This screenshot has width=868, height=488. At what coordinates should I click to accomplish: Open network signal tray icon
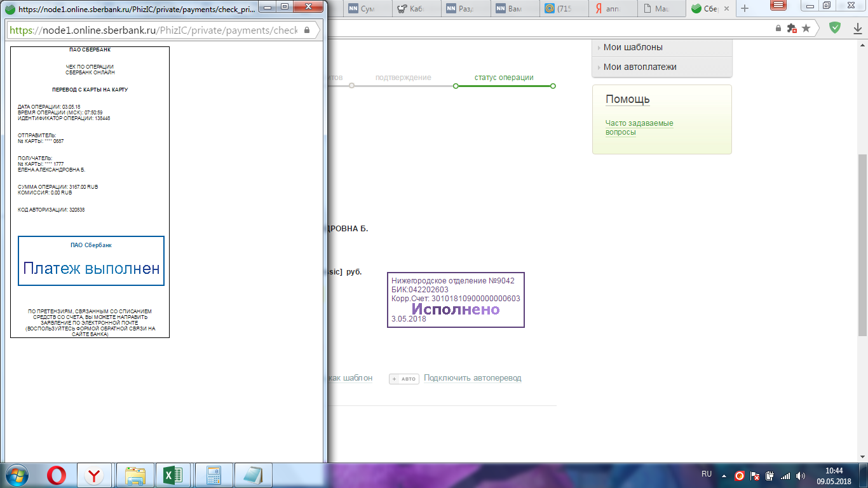785,475
